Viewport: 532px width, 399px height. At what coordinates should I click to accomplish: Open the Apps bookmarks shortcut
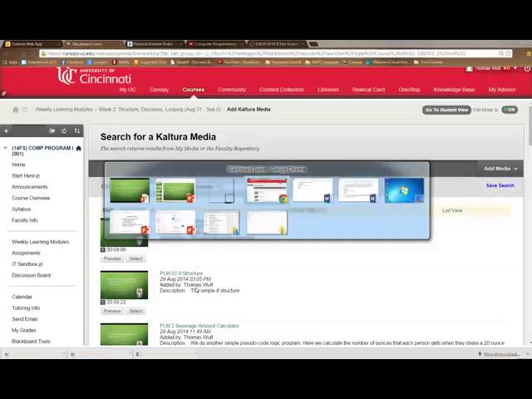tap(10, 62)
